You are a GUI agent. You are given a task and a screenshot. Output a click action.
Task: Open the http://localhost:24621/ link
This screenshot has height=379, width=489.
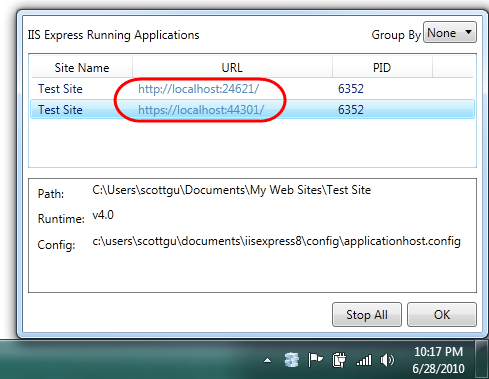click(198, 89)
